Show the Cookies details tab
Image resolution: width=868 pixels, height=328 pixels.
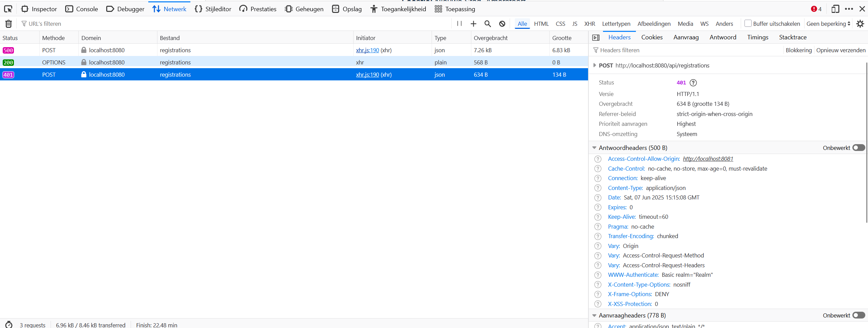click(652, 37)
